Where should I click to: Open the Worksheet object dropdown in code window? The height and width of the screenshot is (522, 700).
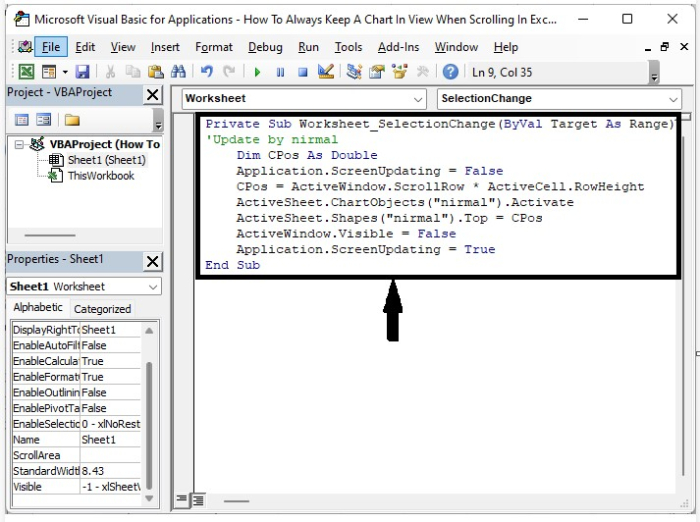point(418,99)
